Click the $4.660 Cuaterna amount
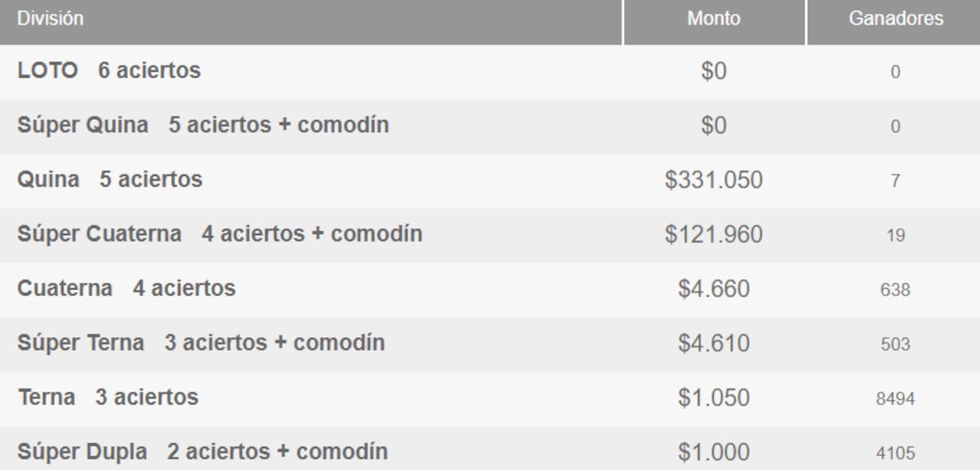This screenshot has height=470, width=980. coord(714,289)
